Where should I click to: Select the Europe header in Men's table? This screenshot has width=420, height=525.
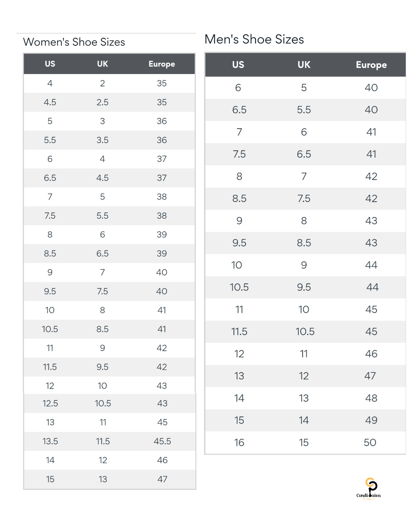click(x=371, y=65)
